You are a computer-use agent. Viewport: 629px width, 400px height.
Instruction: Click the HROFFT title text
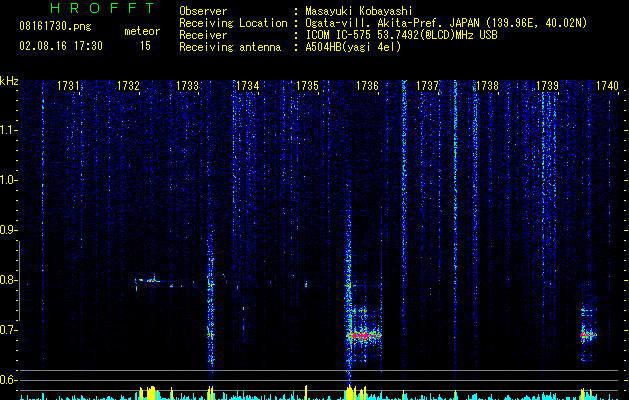point(103,8)
